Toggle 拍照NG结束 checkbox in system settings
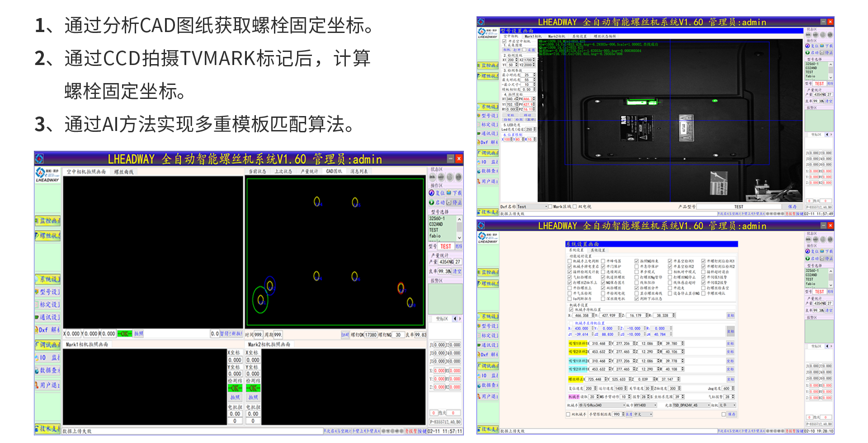This screenshot has width=868, height=443. click(x=637, y=261)
